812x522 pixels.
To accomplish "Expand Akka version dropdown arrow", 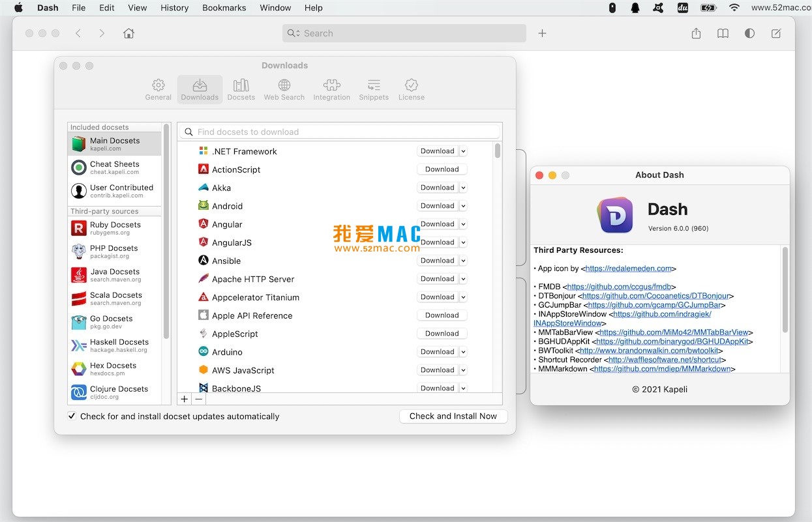I will point(463,188).
